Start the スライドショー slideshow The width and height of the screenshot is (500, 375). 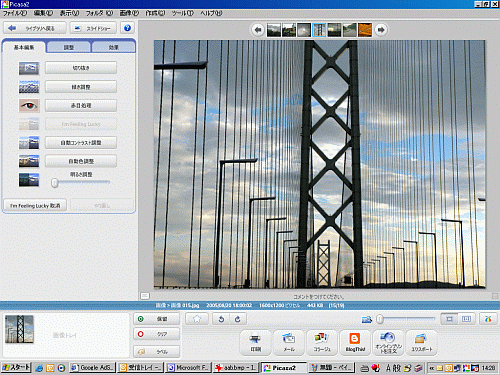(x=93, y=28)
